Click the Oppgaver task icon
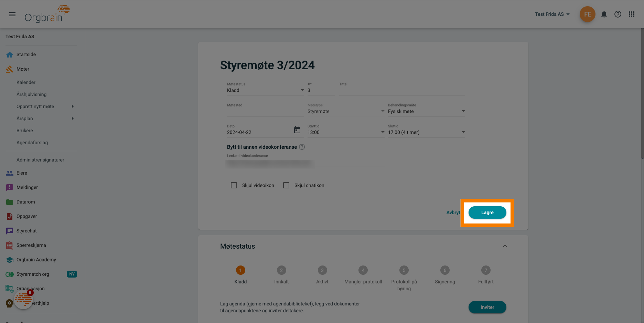644x323 pixels. pos(10,216)
